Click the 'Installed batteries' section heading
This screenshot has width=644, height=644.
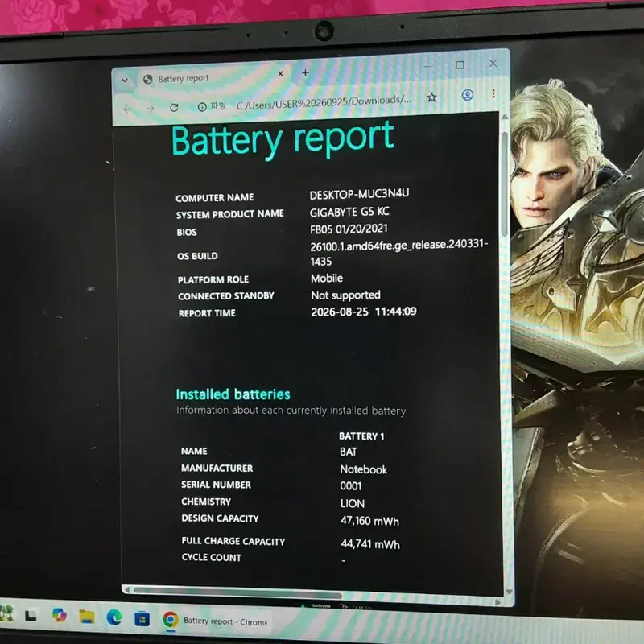tap(233, 394)
